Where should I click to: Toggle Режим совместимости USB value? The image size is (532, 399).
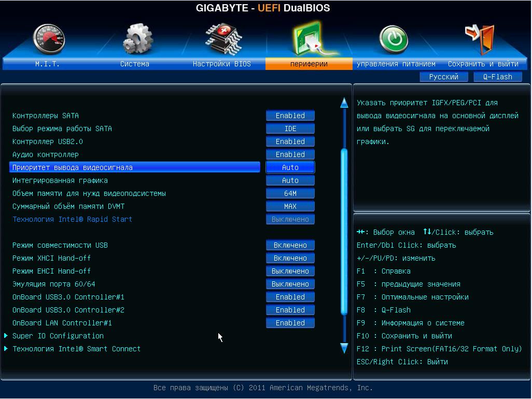coord(290,245)
